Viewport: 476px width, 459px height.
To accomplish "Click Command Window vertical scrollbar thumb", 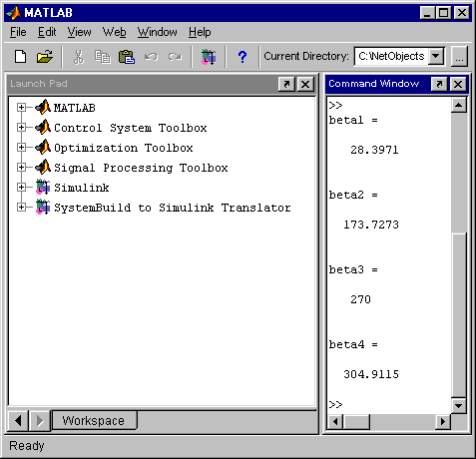I will point(459,314).
